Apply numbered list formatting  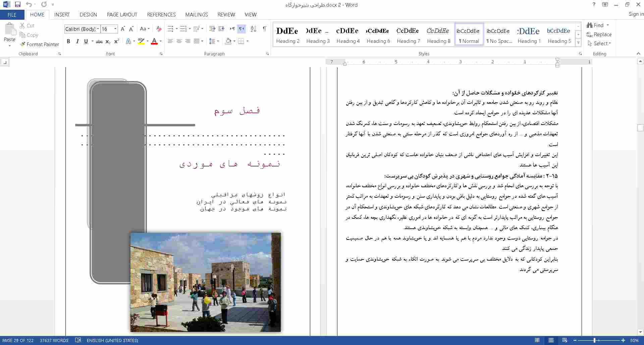click(183, 29)
